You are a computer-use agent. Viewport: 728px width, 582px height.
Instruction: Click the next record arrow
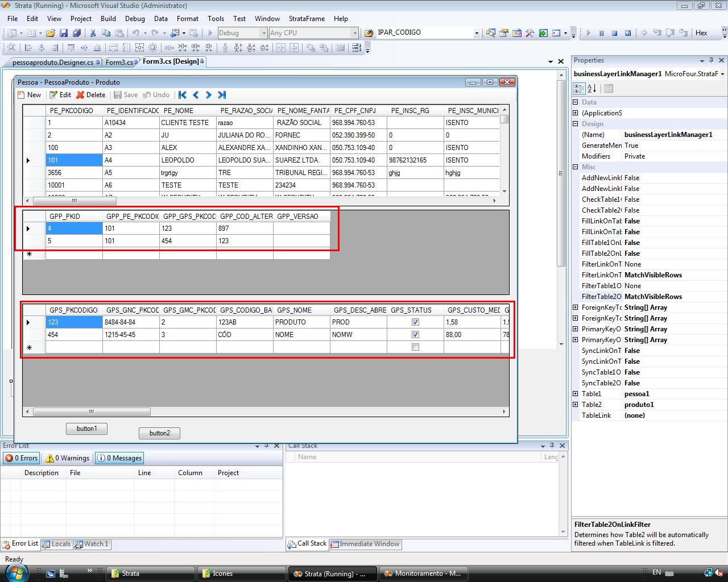(208, 95)
